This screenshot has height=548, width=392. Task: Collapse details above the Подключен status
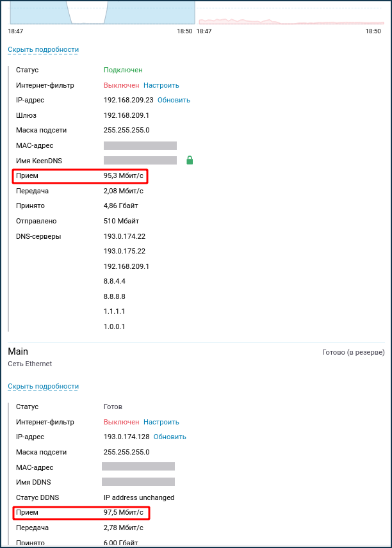pyautogui.click(x=43, y=49)
